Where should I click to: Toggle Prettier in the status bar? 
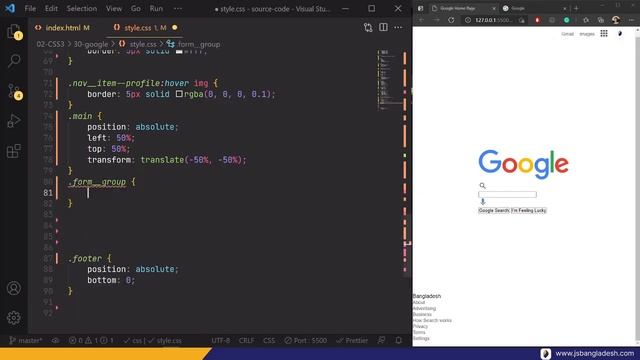coord(352,340)
